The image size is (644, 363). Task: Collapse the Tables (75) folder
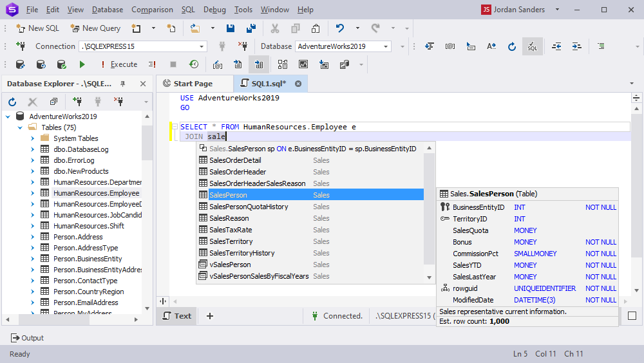tap(20, 127)
